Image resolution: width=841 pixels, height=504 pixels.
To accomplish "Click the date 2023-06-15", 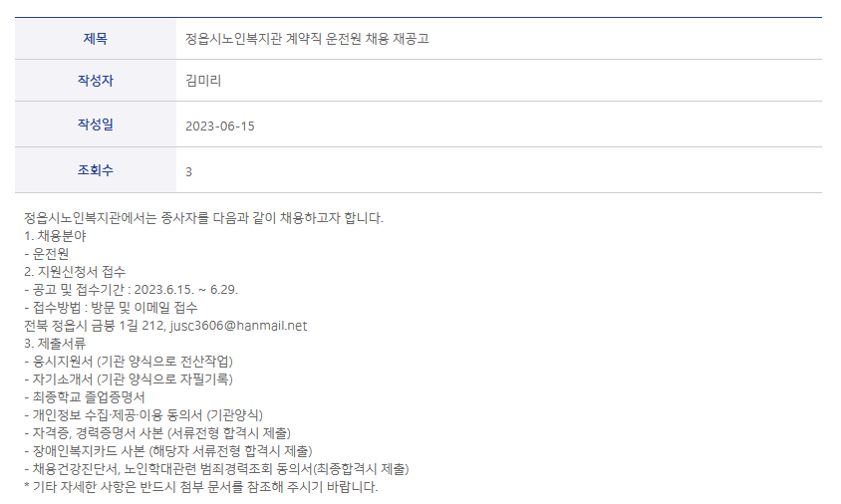I will pos(220,126).
